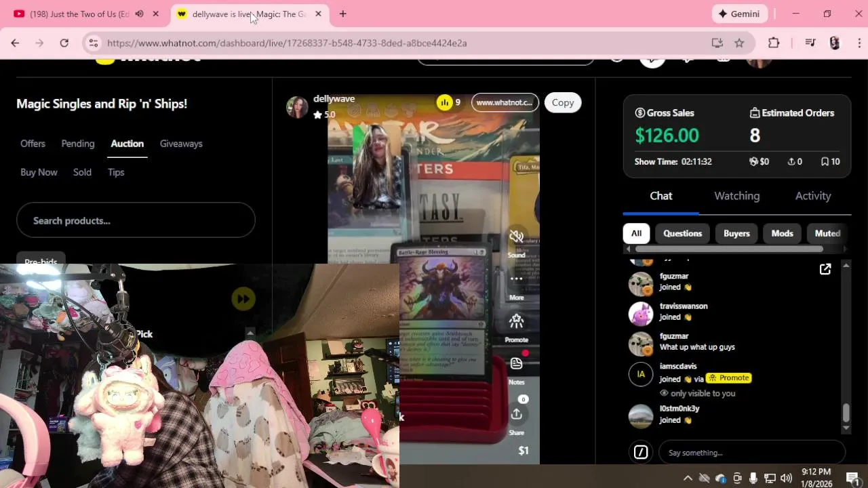Pop out the chat window
Screen dimensions: 868x488
pyautogui.click(x=825, y=270)
